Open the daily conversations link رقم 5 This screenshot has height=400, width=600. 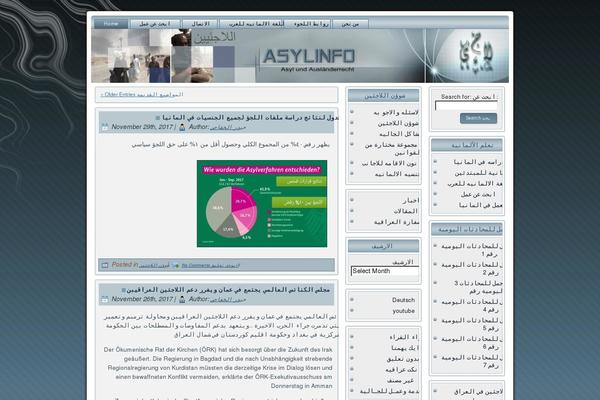coord(471,324)
